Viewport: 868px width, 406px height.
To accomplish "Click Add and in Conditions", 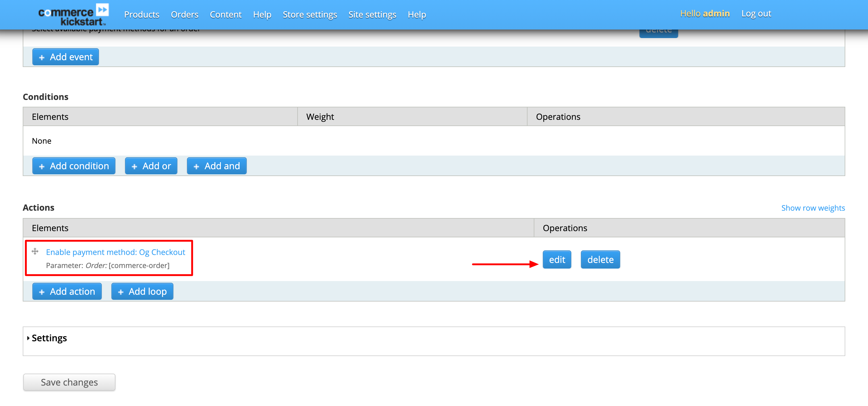I will click(217, 166).
